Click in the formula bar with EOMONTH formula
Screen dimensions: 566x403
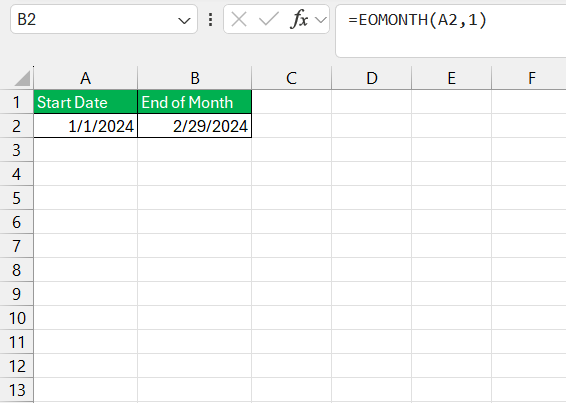point(450,31)
